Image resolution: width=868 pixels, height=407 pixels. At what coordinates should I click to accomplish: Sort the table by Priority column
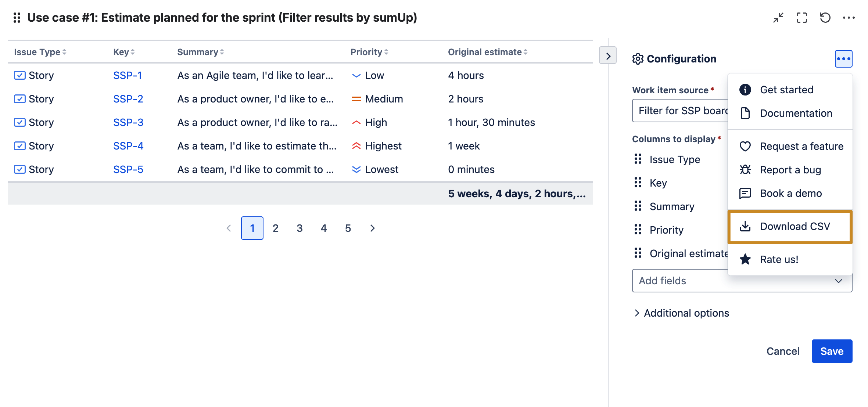click(x=369, y=52)
